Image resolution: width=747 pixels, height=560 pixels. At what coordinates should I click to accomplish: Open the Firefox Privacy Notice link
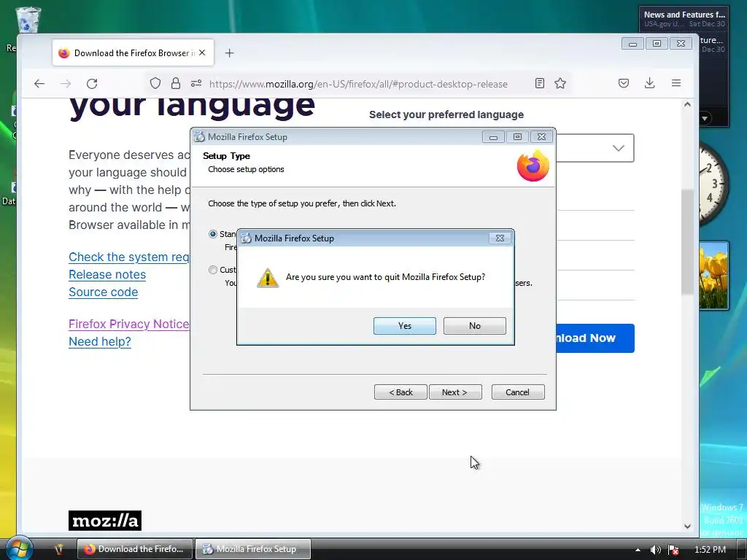click(x=129, y=324)
